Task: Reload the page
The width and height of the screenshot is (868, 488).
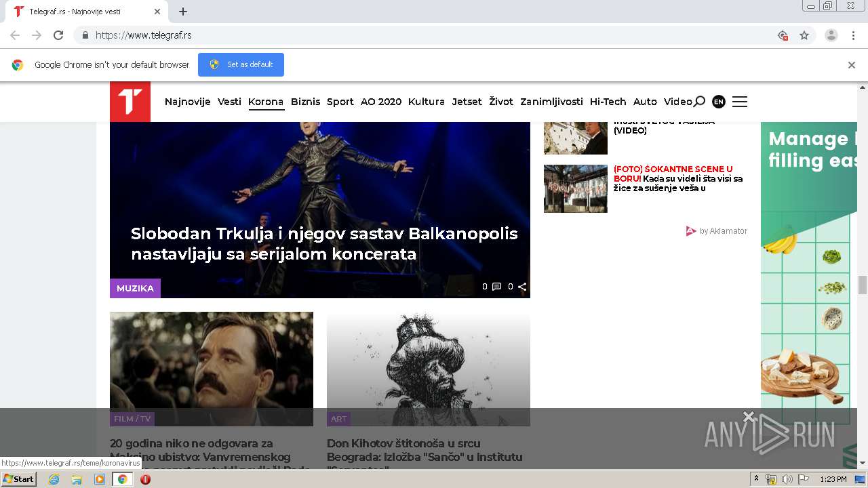Action: [58, 35]
